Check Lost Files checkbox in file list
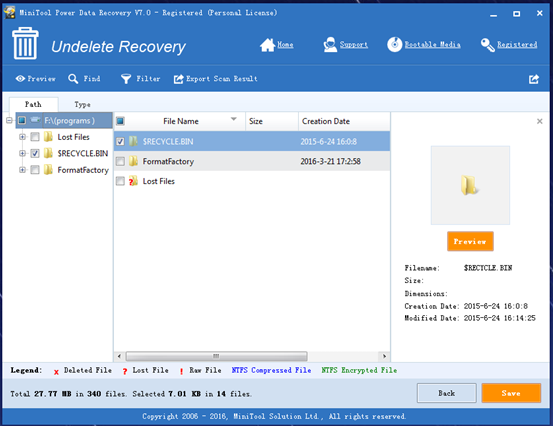 (x=120, y=181)
